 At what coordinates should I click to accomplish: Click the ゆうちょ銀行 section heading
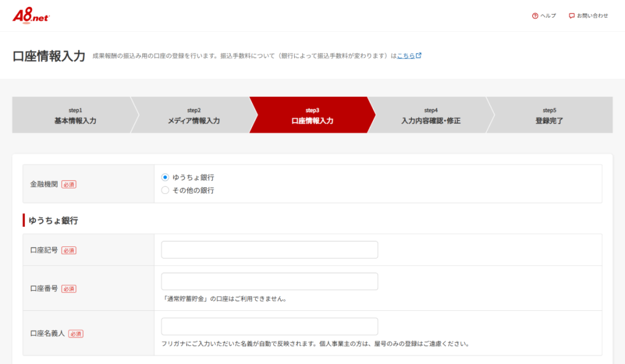(x=53, y=221)
